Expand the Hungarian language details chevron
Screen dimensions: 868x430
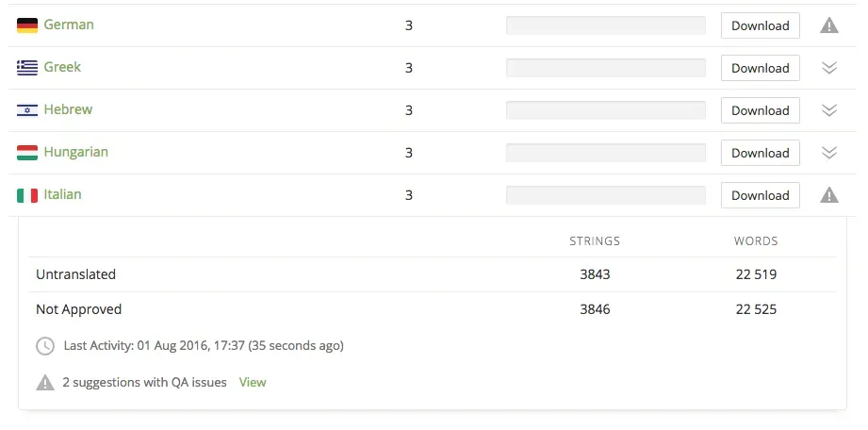(x=829, y=153)
